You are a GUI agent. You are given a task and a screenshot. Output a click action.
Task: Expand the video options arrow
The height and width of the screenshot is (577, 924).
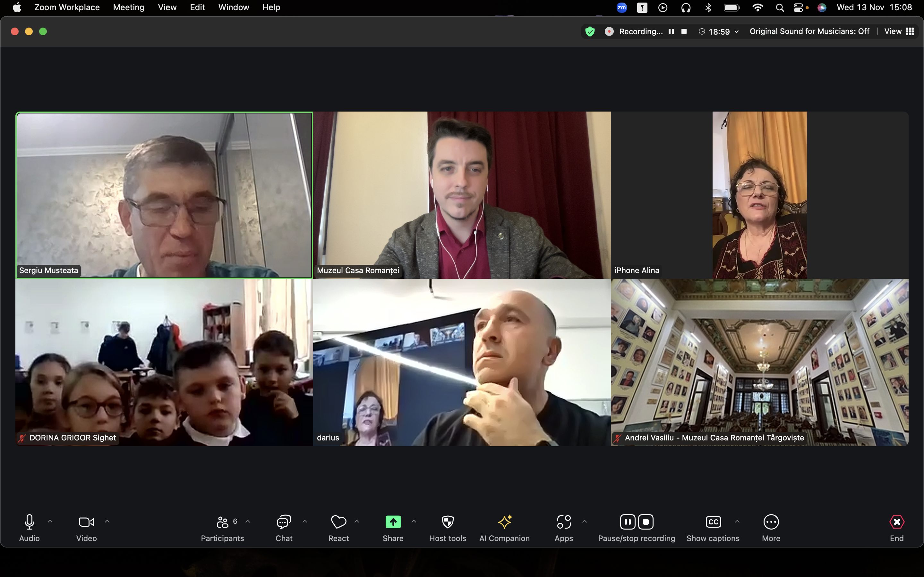pyautogui.click(x=107, y=521)
